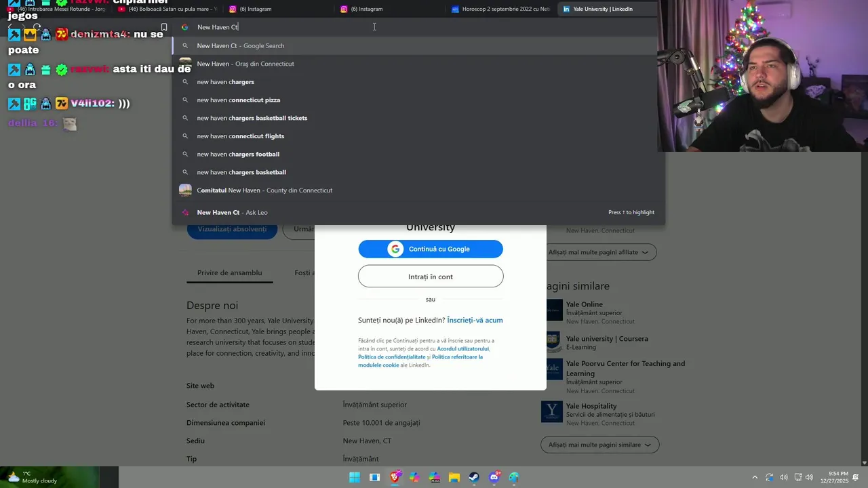The image size is (868, 488).
Task: Click the Ask Leo icon in suggestions
Action: (185, 212)
